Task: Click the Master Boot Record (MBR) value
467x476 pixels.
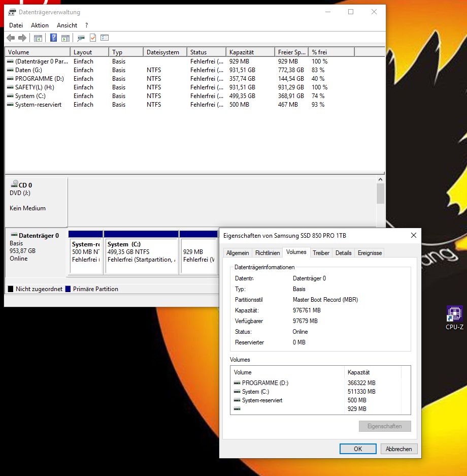Action: [325, 300]
